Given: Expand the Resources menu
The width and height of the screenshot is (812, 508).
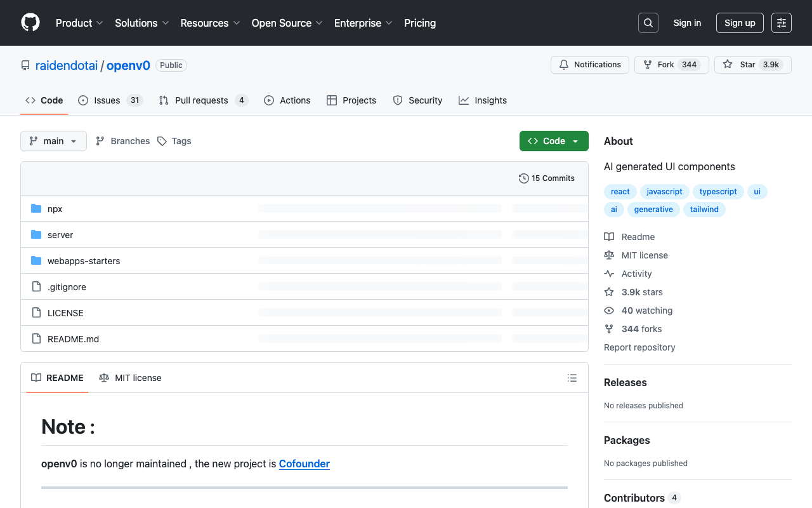Looking at the screenshot, I should (x=211, y=23).
